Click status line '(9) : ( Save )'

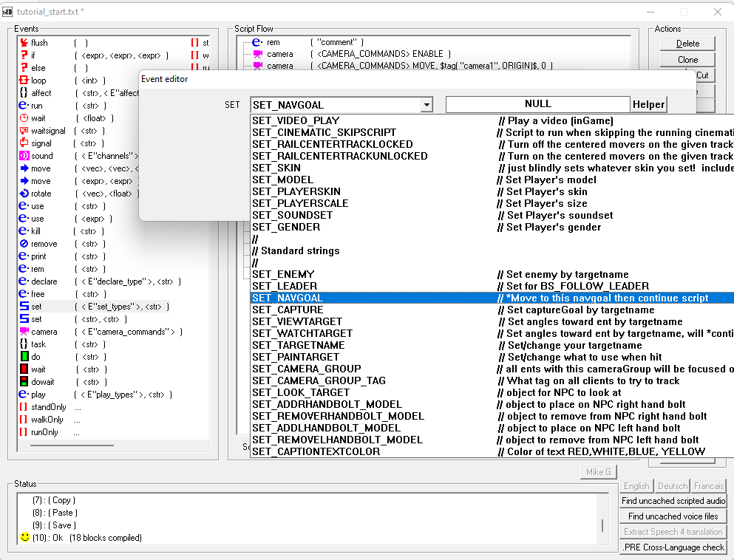point(54,525)
